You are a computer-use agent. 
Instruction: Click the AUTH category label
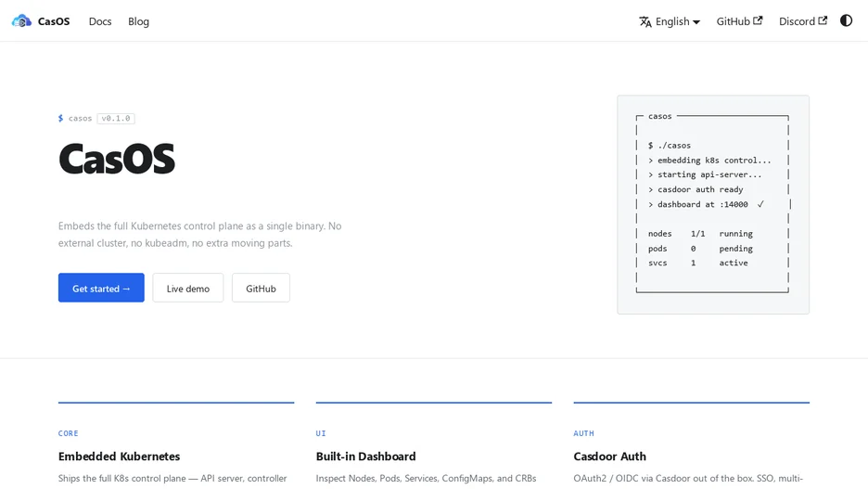(583, 433)
